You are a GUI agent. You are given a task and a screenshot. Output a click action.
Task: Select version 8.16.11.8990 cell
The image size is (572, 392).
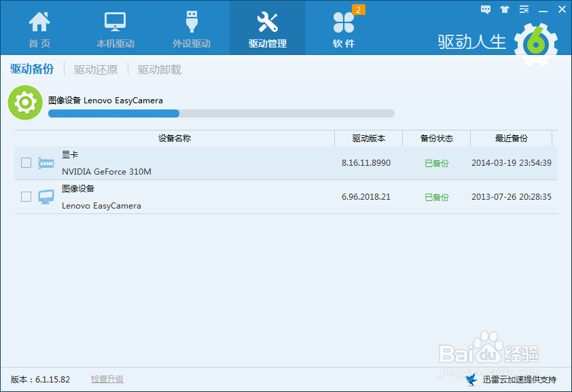(366, 162)
